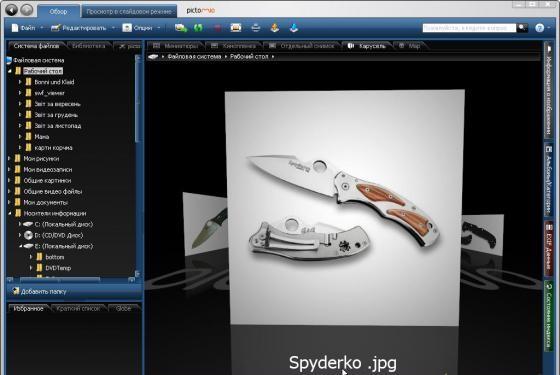Click the drive icon in the breadcrumb
Image resolution: width=560 pixels, height=375 pixels.
pyautogui.click(x=153, y=56)
